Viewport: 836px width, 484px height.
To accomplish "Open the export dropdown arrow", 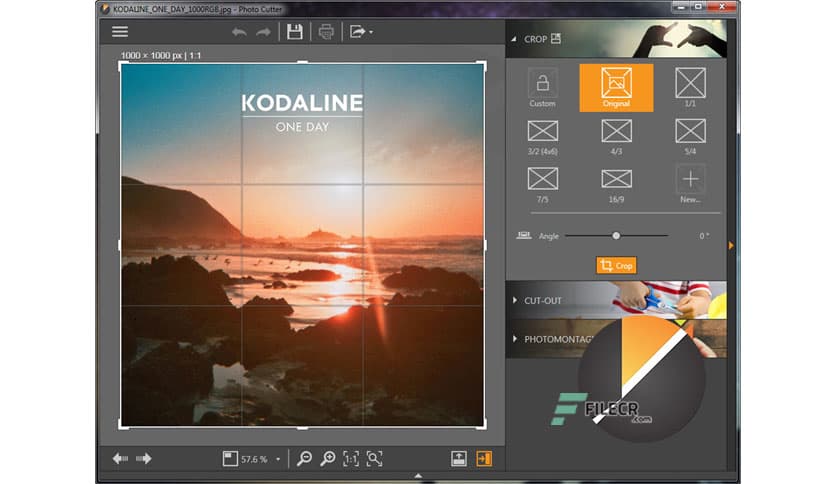I will [x=371, y=33].
